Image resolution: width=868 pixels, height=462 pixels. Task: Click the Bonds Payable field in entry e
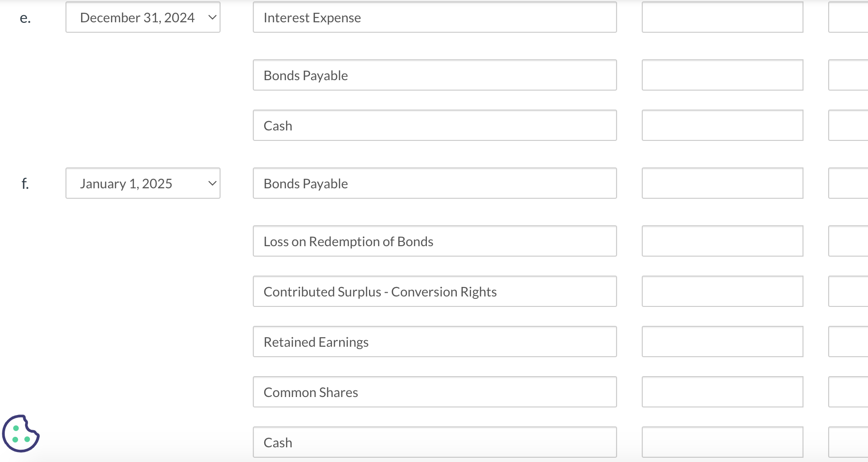point(434,75)
